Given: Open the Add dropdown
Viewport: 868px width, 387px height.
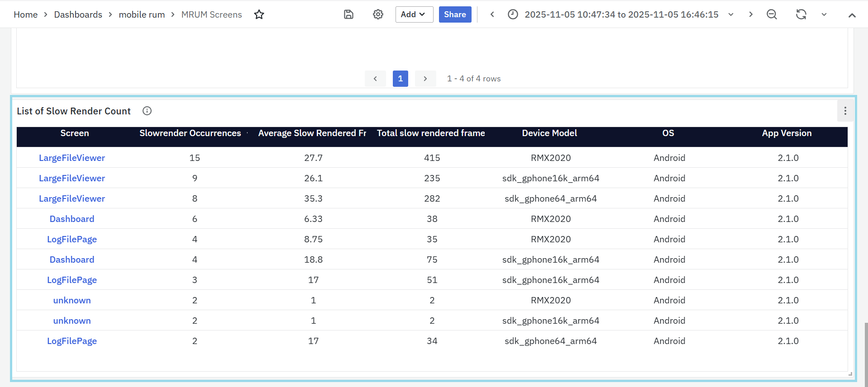Looking at the screenshot, I should (414, 14).
